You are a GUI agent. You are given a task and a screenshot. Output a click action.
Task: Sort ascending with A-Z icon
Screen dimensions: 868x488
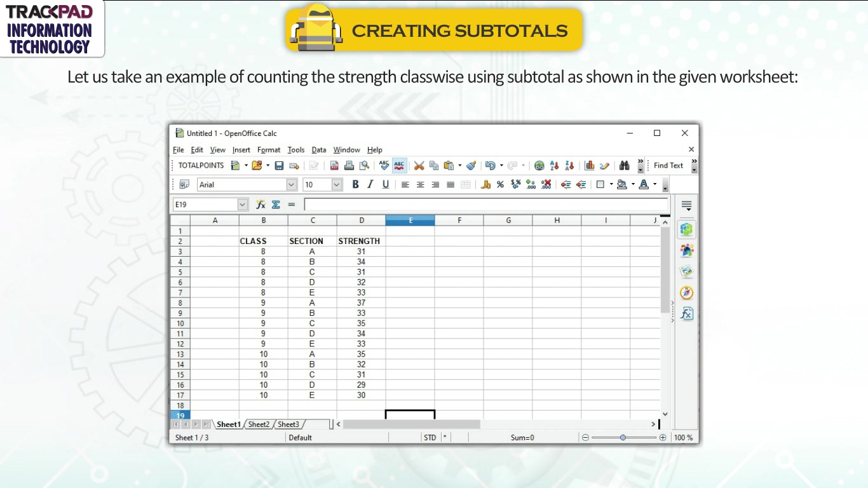[554, 165]
